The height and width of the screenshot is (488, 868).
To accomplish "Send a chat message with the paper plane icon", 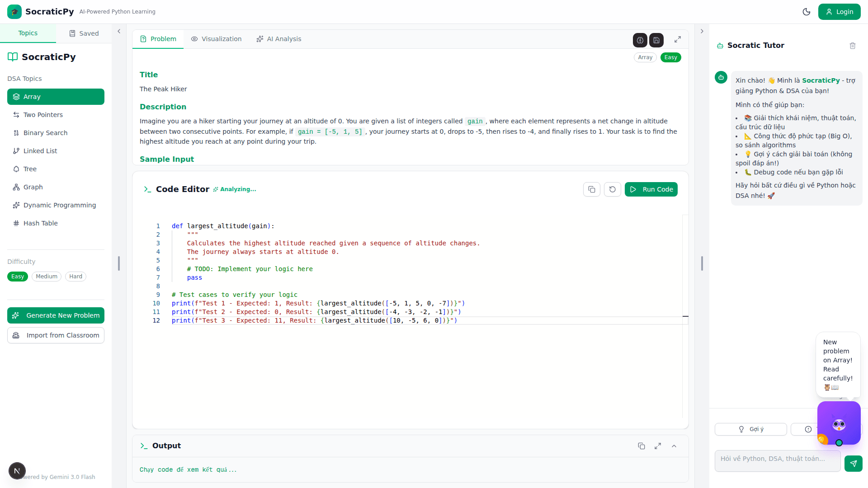I will (854, 464).
